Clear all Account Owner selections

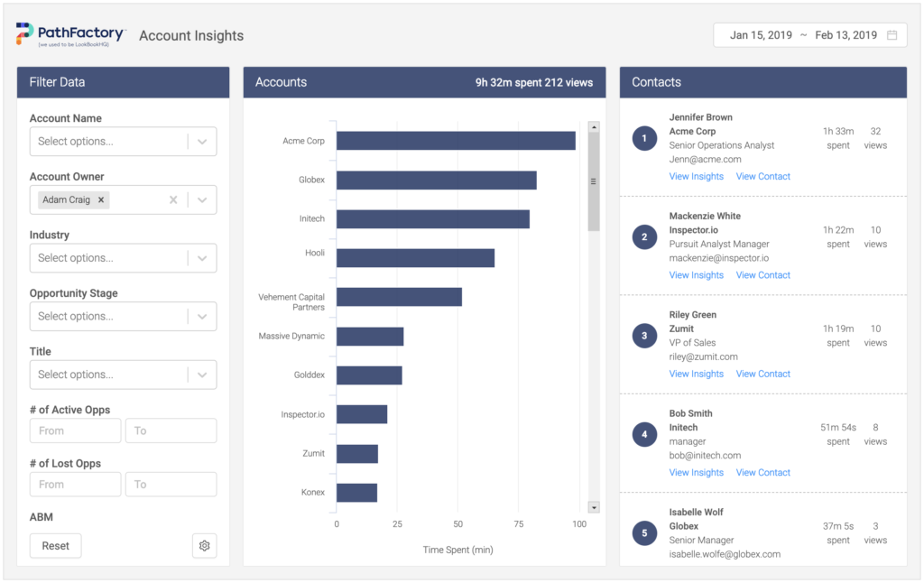click(x=173, y=200)
